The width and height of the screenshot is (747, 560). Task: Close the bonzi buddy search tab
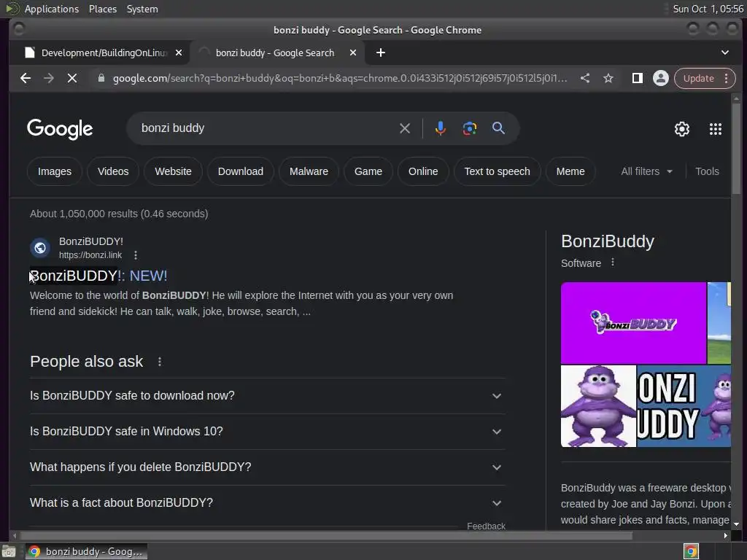click(353, 52)
